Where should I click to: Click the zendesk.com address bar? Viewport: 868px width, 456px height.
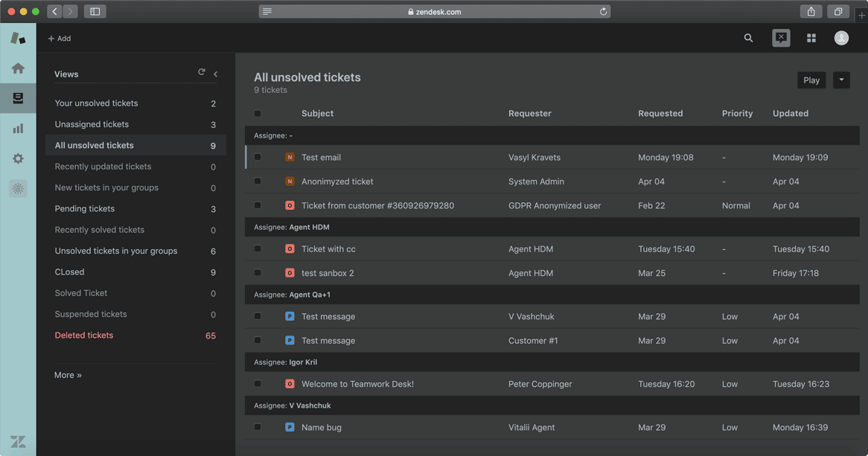click(x=434, y=11)
